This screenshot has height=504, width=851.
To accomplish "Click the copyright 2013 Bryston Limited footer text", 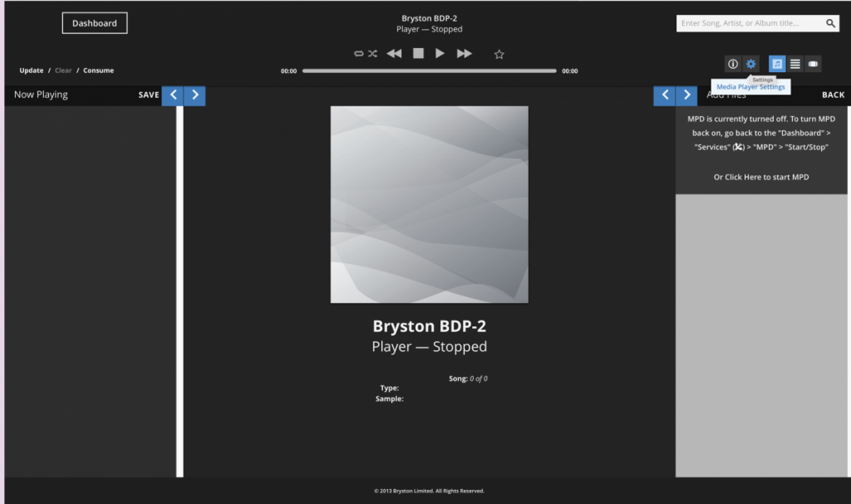I will (x=429, y=491).
